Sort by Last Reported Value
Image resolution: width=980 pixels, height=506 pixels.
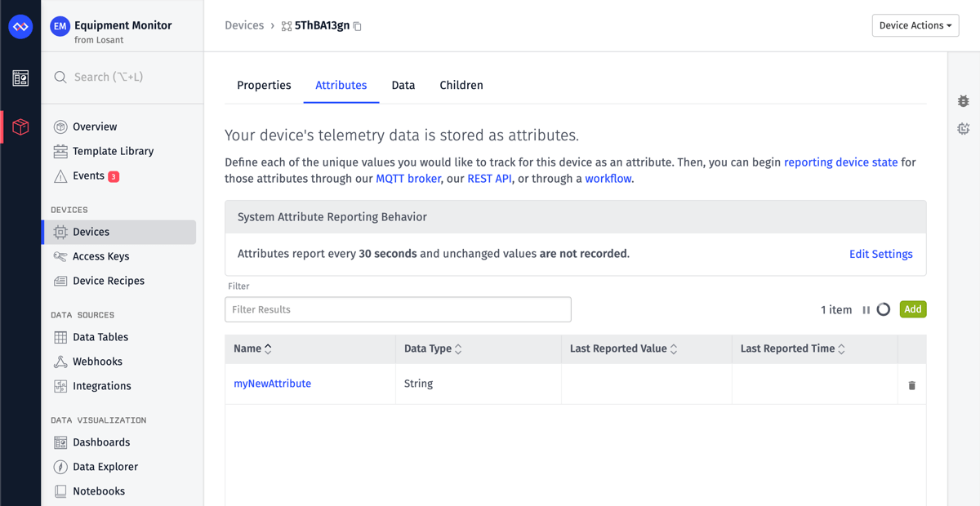coord(624,348)
